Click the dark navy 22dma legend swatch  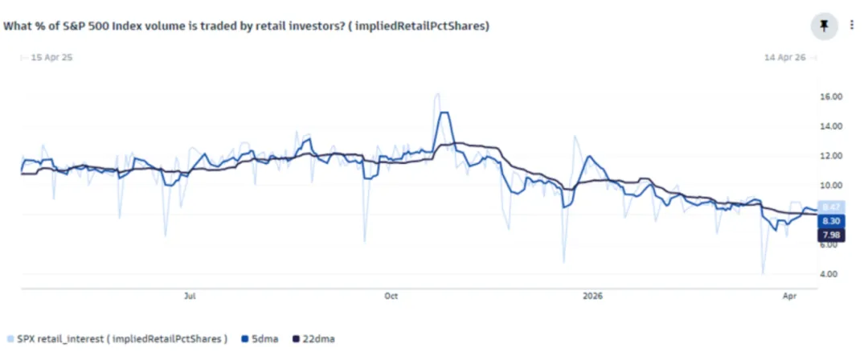click(295, 338)
